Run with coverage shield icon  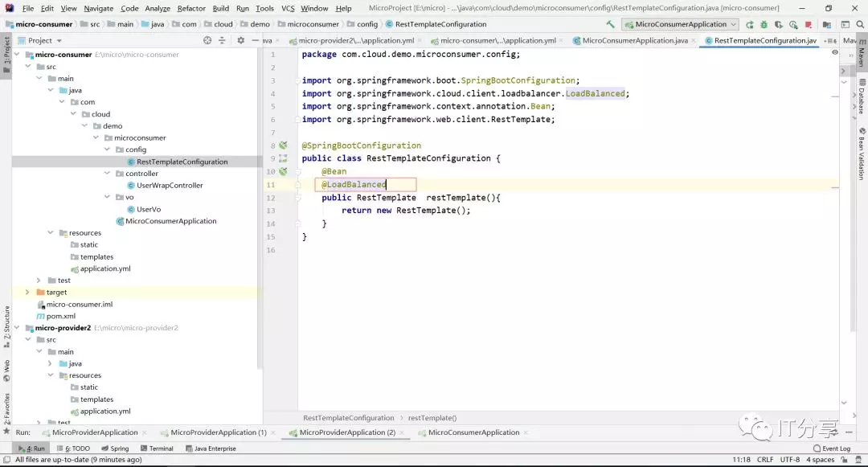(778, 24)
